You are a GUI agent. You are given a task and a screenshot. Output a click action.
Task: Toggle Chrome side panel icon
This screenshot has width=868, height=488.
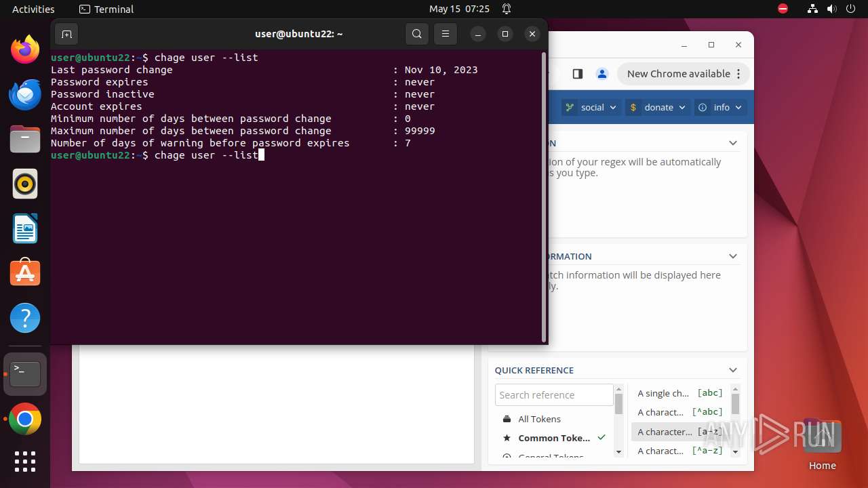[x=578, y=74]
